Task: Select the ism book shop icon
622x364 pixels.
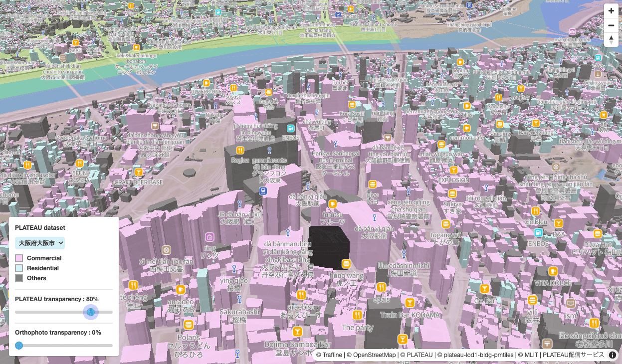Action: [x=571, y=303]
